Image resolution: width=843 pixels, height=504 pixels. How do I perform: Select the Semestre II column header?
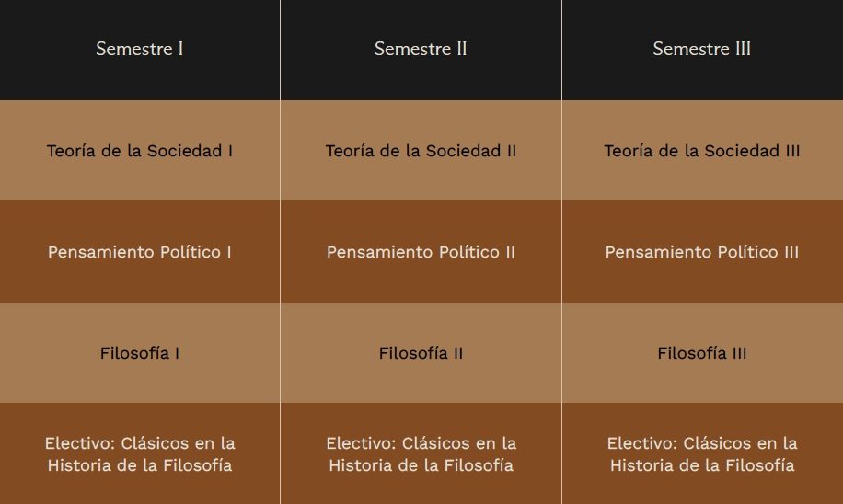(421, 49)
